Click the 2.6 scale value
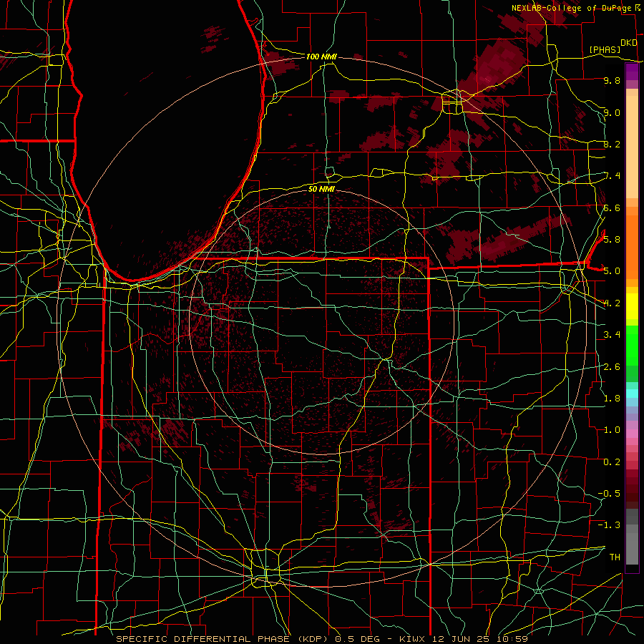Screen dimensions: 644x644 coord(612,367)
